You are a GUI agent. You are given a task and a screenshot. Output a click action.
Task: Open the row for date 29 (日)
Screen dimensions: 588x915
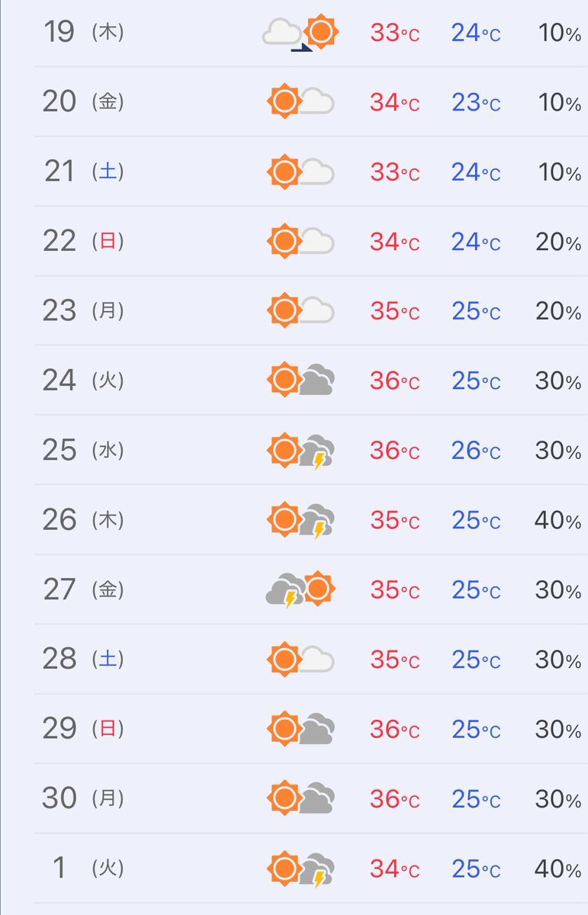pyautogui.click(x=311, y=729)
